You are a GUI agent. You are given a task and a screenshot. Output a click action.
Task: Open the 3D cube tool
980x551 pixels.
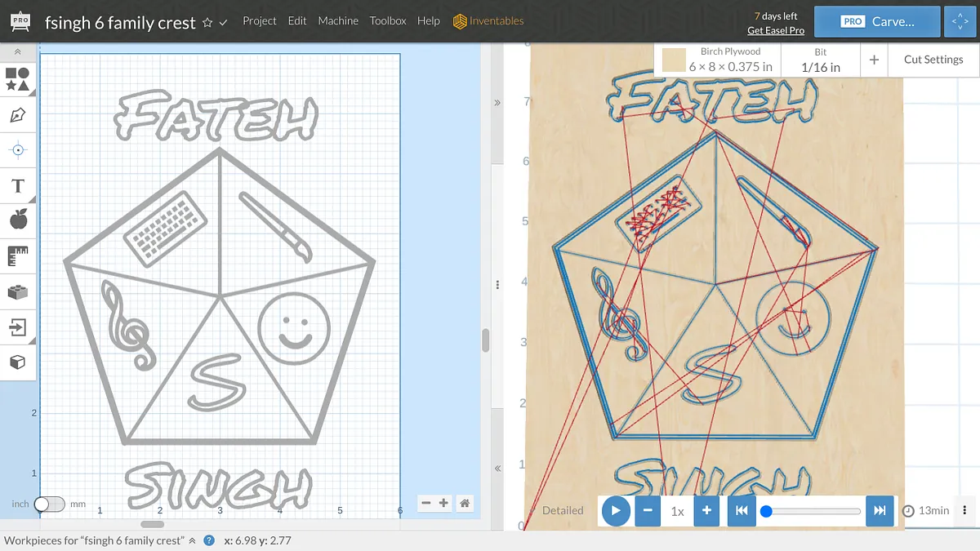(x=17, y=362)
